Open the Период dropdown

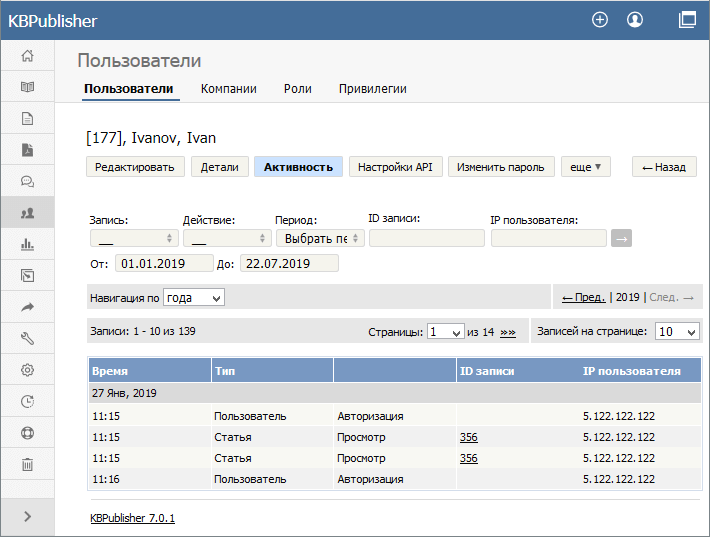(x=319, y=238)
